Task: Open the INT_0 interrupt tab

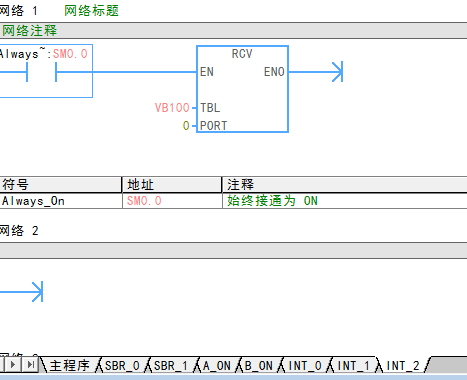Action: pos(305,366)
